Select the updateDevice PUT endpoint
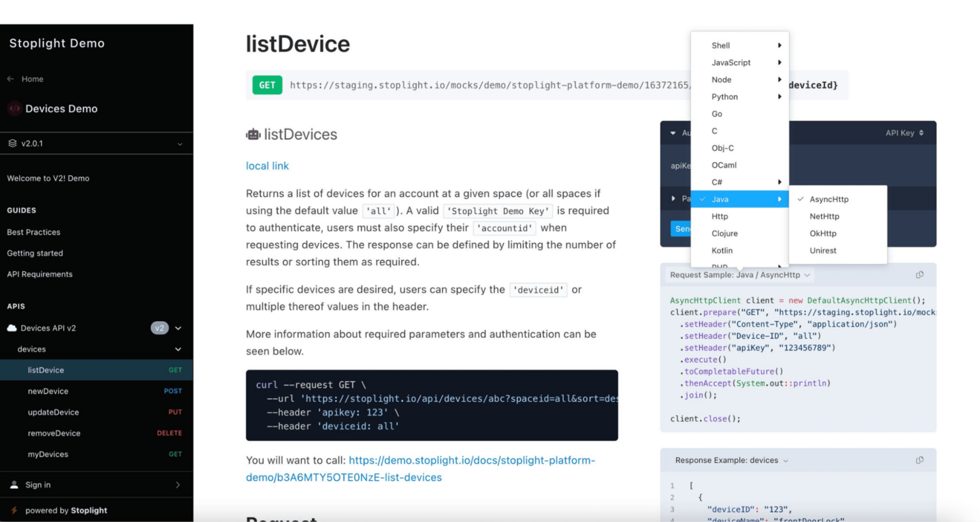Viewport: 980px width, 522px height. [x=97, y=412]
